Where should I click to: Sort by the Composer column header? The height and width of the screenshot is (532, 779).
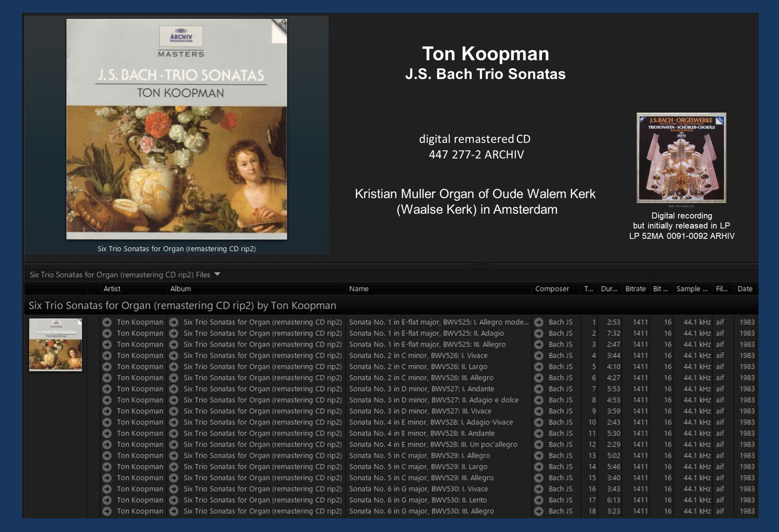[x=552, y=289]
